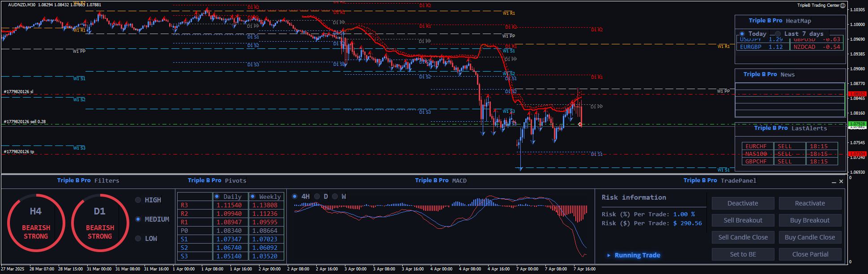Screen dimensions: 868x274
Task: Click the red stop-loss price tag 1.08552
Action: click(857, 94)
